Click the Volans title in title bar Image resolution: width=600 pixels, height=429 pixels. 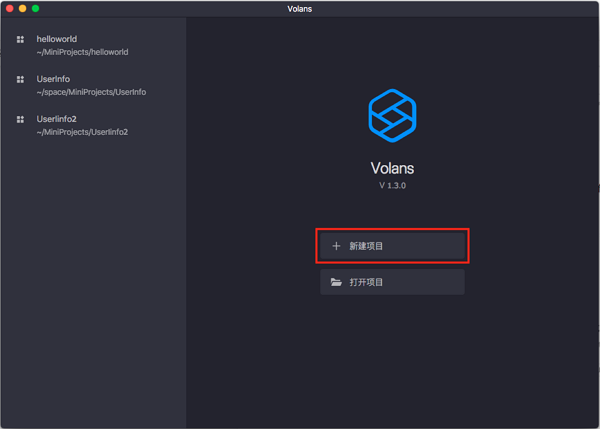pyautogui.click(x=300, y=9)
